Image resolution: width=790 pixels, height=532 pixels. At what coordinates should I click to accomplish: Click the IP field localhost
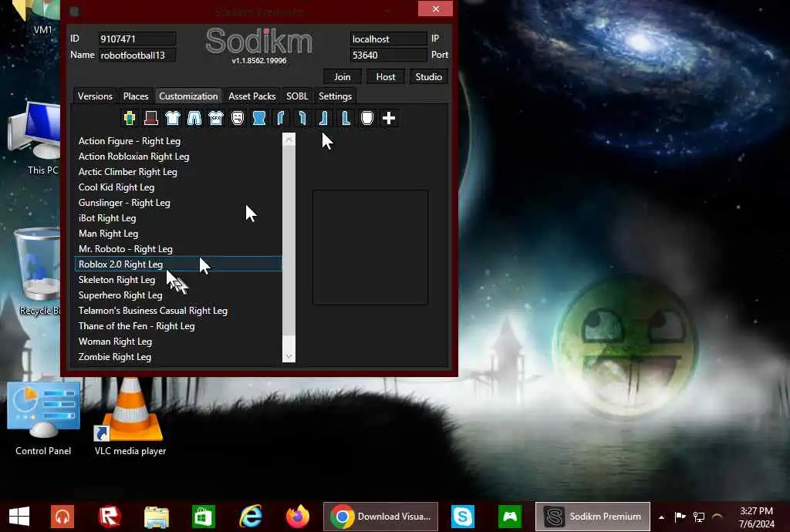point(389,39)
